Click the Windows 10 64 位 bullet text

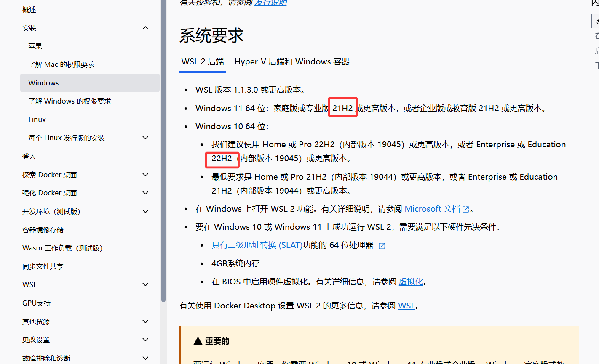(232, 127)
